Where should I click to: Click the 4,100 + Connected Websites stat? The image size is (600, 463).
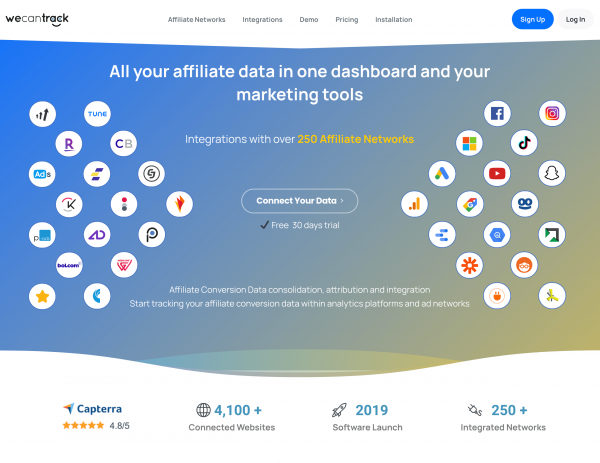(x=232, y=417)
